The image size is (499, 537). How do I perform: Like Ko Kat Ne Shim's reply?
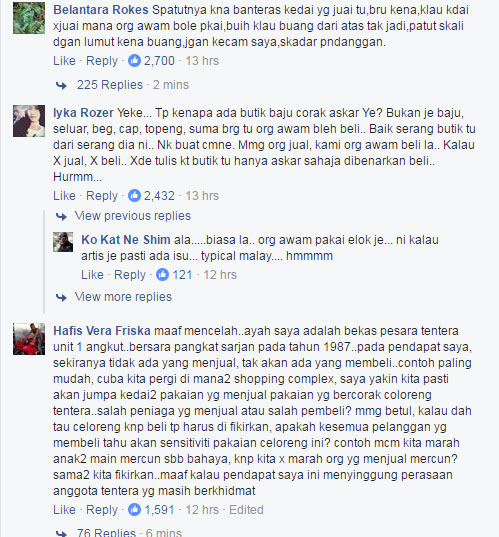pos(92,275)
